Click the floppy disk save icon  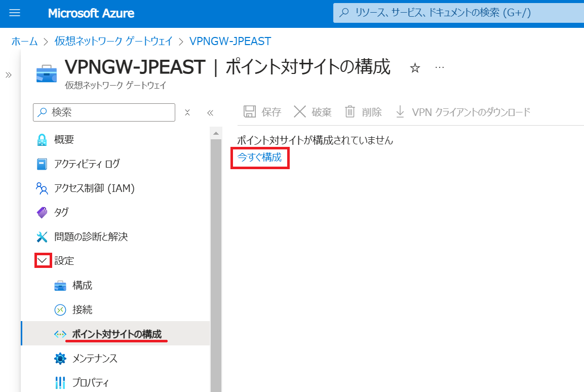coord(250,112)
